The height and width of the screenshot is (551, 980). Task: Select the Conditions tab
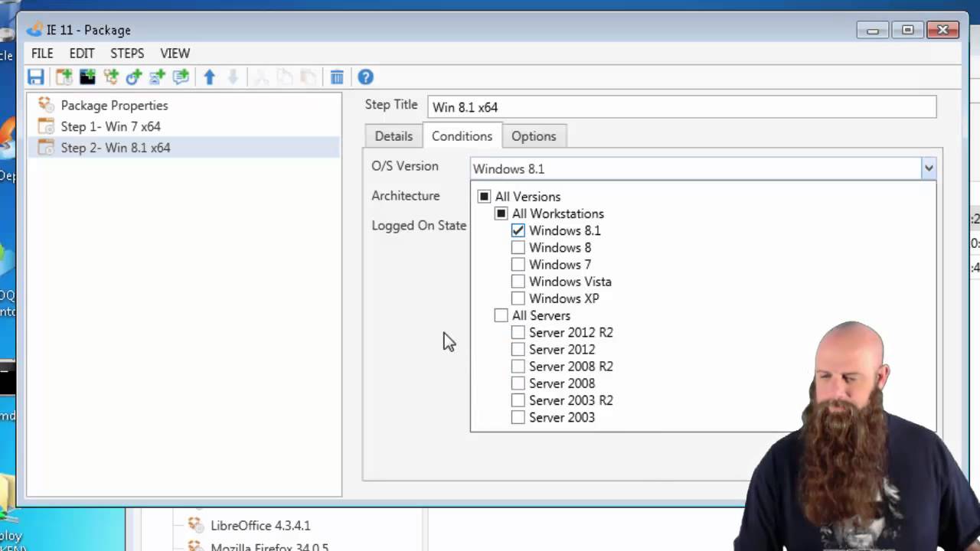click(x=462, y=135)
